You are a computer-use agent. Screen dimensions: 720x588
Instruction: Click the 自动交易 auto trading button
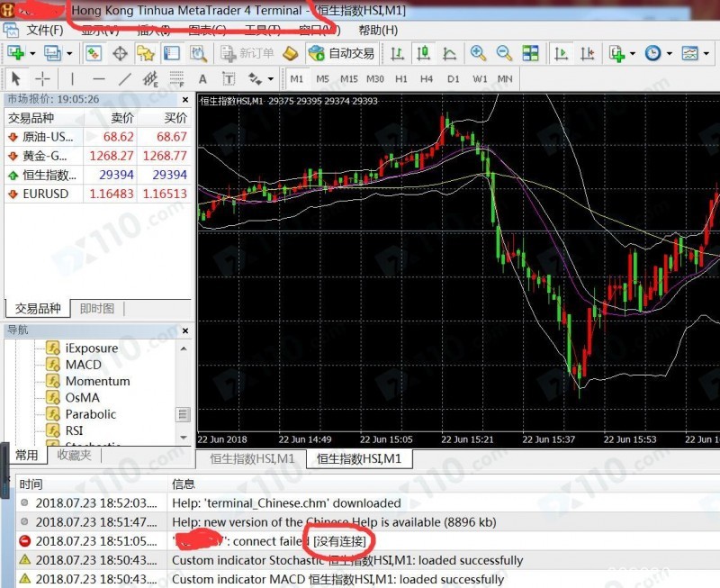coord(342,54)
